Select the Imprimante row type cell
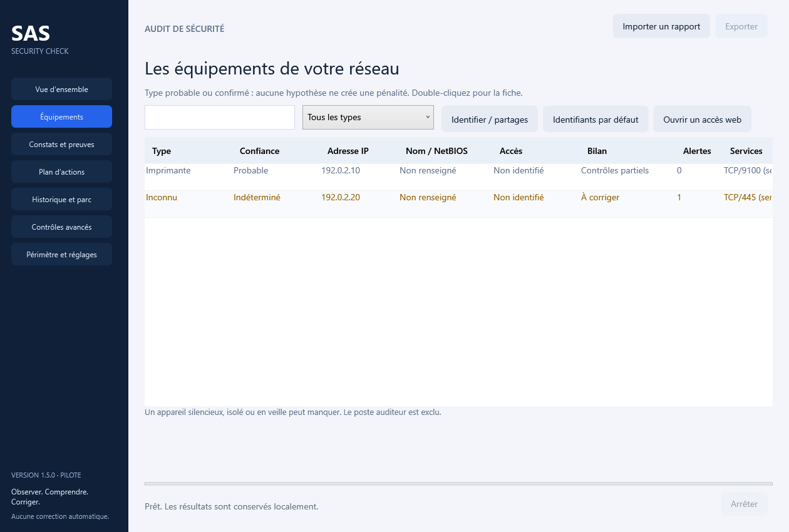Screen dimensions: 789x532 tap(168, 170)
